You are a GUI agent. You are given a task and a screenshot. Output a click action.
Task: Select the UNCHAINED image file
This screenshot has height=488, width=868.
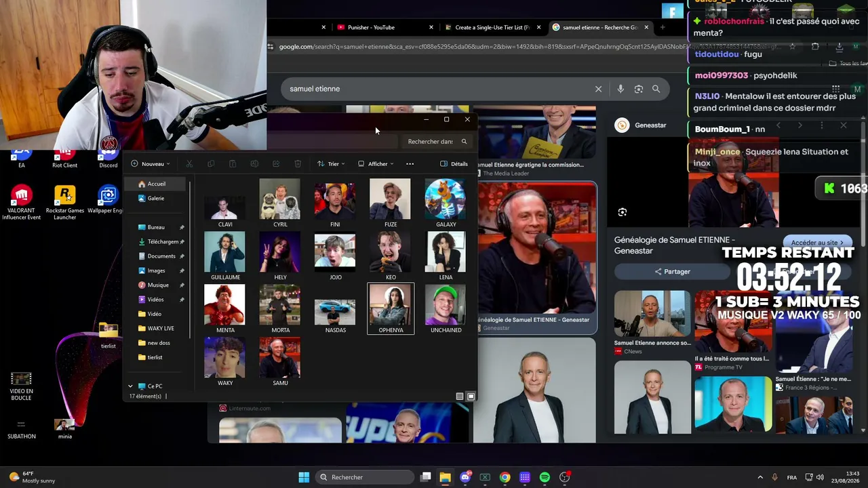point(446,309)
